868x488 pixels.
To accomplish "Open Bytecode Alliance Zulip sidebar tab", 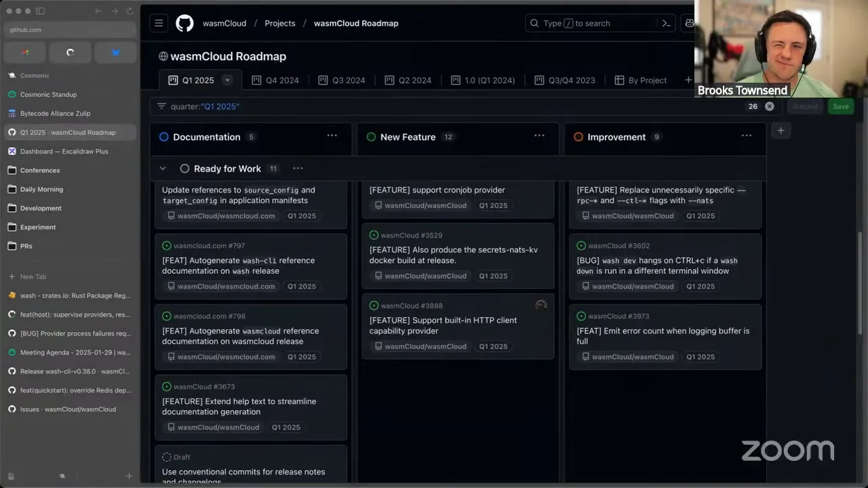I will click(x=71, y=113).
